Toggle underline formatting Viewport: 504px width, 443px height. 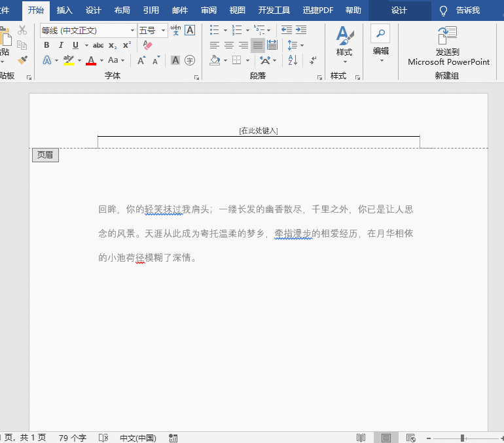click(x=75, y=45)
